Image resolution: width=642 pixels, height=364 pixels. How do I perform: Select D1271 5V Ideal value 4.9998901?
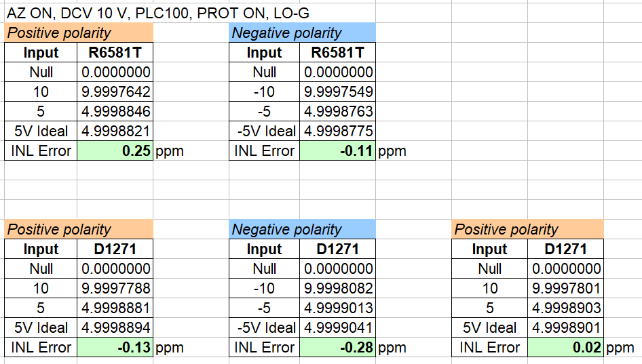(566, 327)
